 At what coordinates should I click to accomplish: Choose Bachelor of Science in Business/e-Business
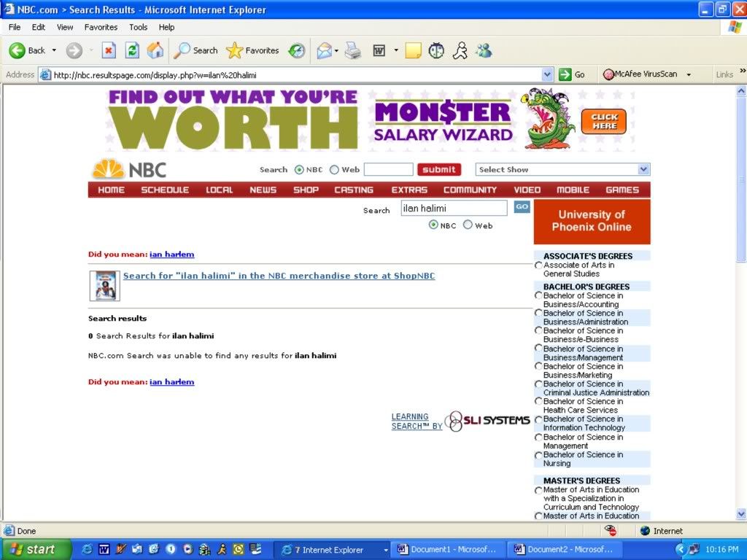[538, 330]
